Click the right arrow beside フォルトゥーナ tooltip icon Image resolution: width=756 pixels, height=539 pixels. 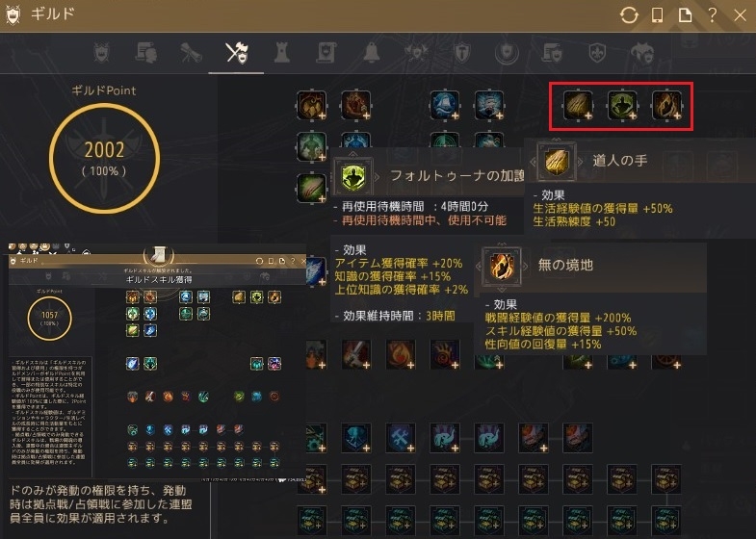coord(377,177)
